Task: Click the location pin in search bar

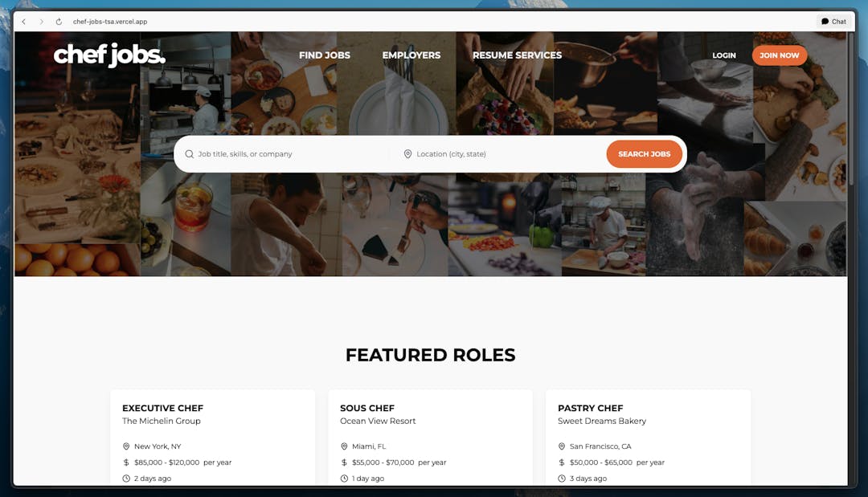Action: pyautogui.click(x=407, y=154)
